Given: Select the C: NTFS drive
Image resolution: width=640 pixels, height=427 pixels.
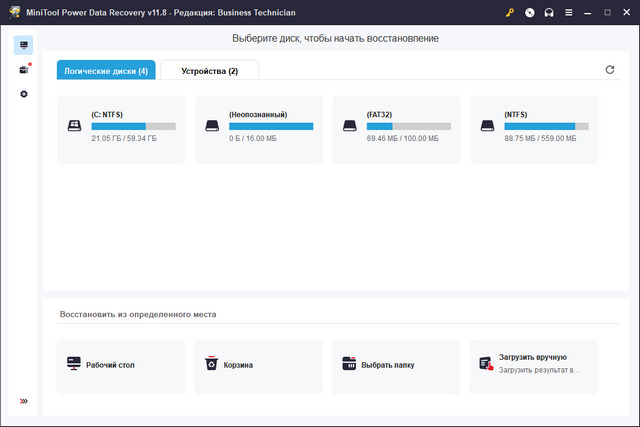Looking at the screenshot, I should click(x=121, y=130).
